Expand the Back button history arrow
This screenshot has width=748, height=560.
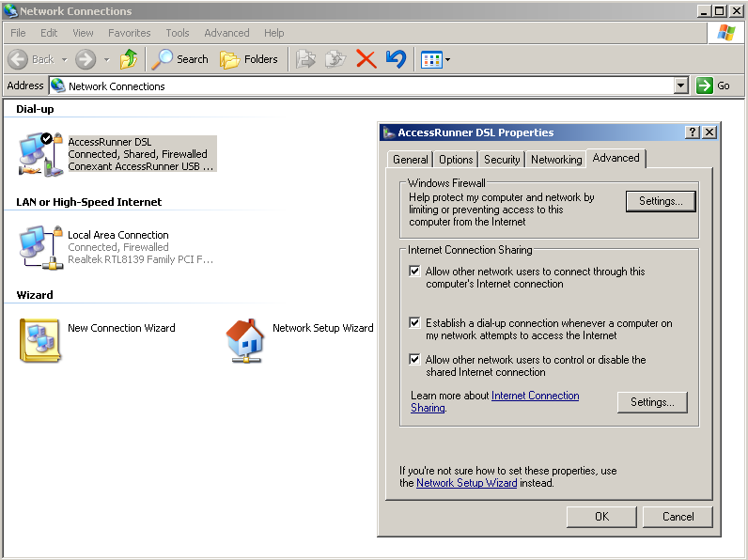(x=64, y=59)
